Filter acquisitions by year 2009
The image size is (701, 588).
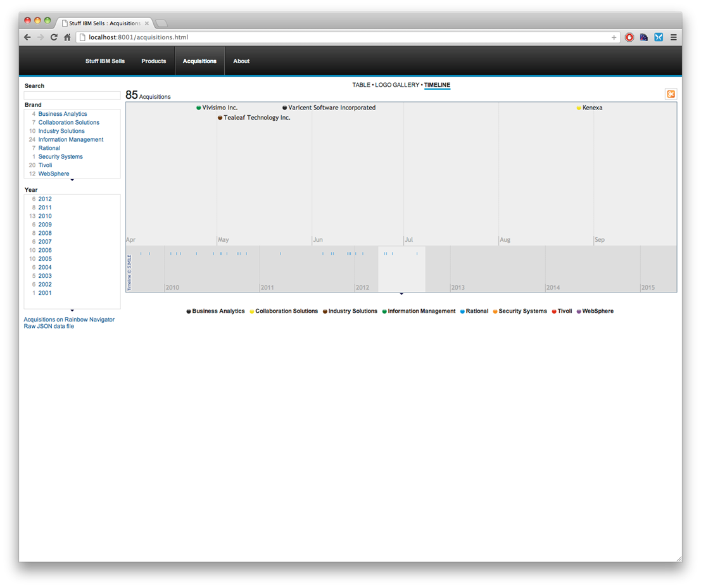point(45,225)
